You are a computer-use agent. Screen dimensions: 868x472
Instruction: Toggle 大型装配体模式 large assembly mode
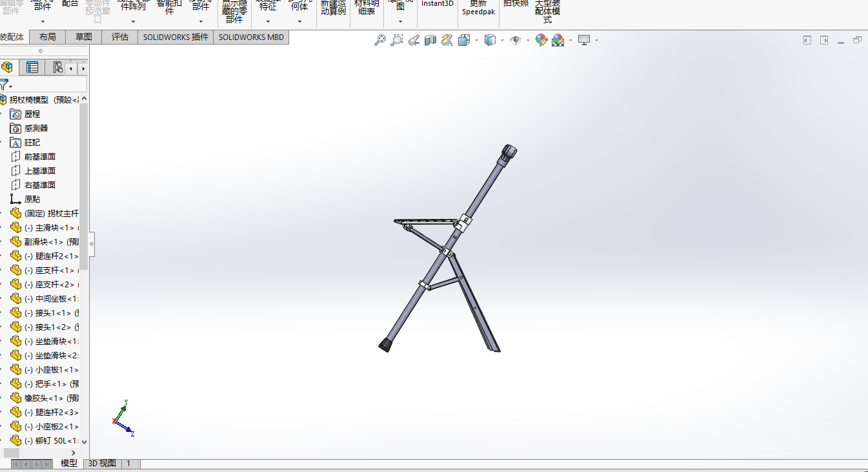coord(547,11)
